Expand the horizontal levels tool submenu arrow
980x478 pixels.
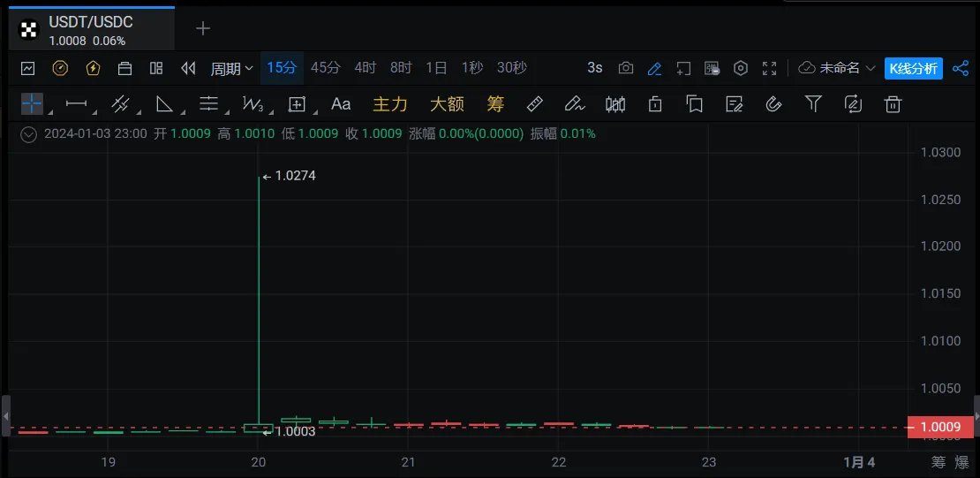point(226,112)
